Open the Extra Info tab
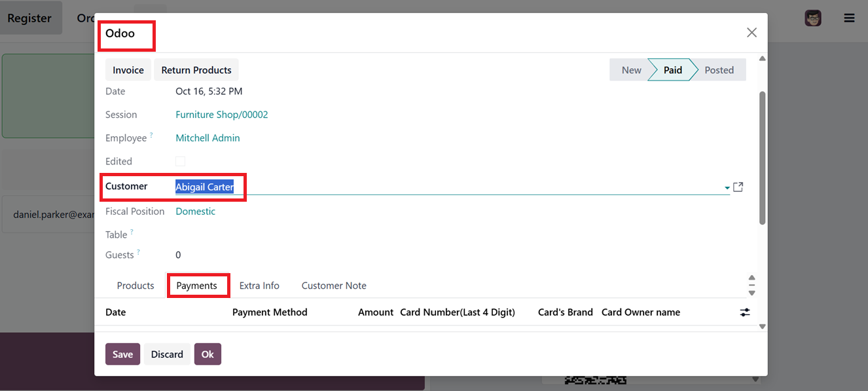 (x=259, y=286)
